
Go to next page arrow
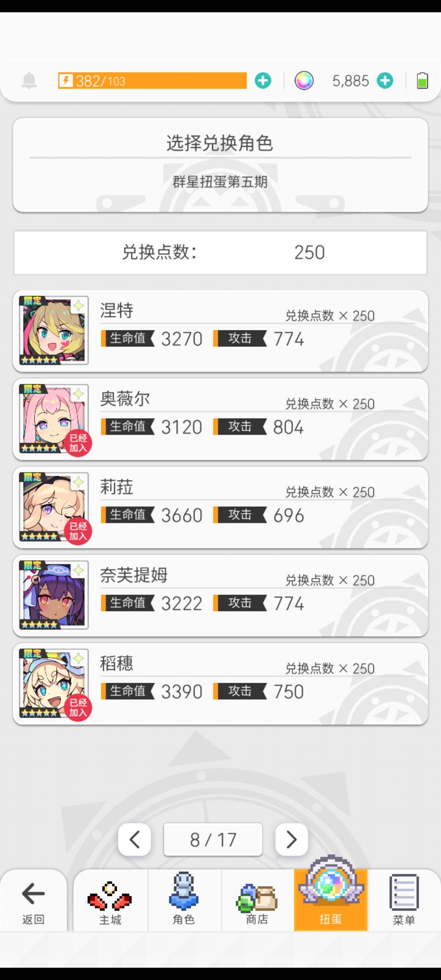point(292,840)
